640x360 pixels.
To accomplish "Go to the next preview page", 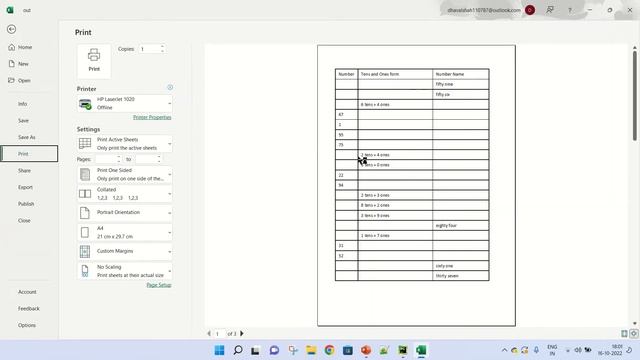I will (x=242, y=333).
